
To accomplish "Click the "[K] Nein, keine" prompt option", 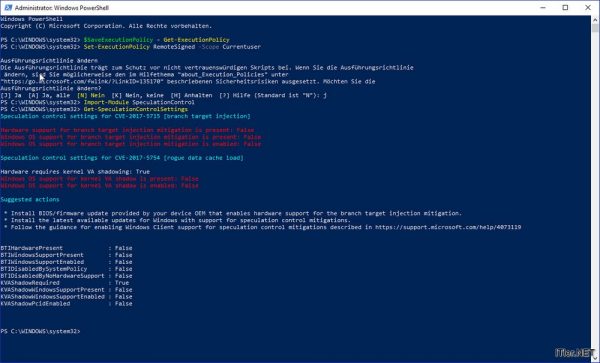I will 137,95.
